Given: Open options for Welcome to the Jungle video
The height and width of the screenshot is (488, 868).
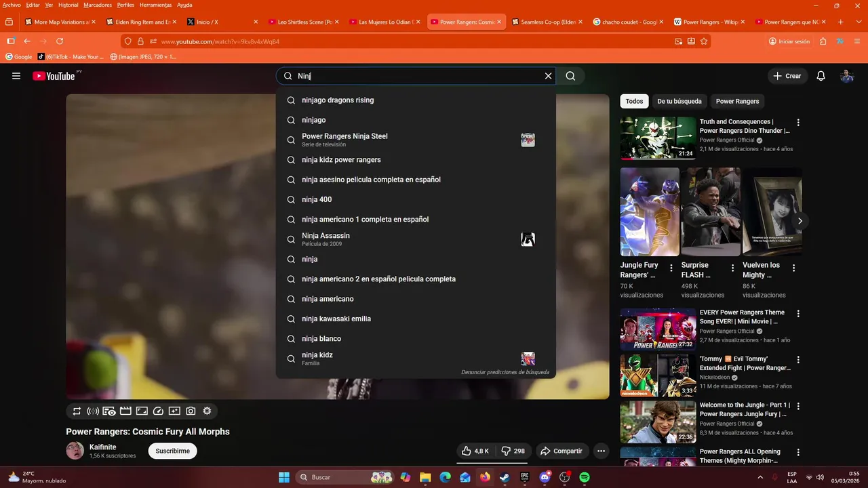Looking at the screenshot, I should pos(798,406).
